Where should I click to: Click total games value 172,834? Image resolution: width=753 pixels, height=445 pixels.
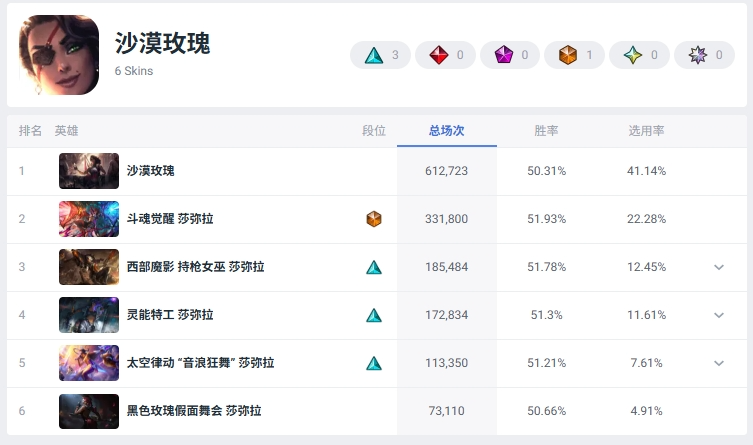pos(447,315)
